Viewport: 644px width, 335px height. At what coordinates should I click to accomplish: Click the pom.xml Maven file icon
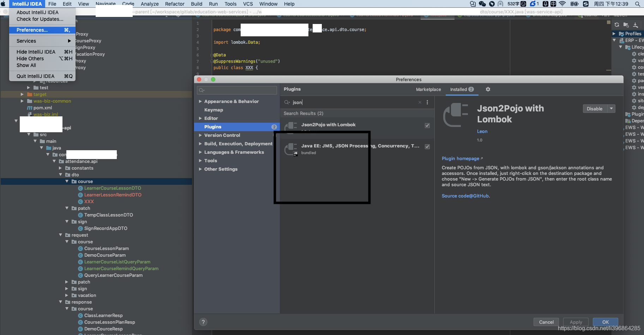coord(30,108)
